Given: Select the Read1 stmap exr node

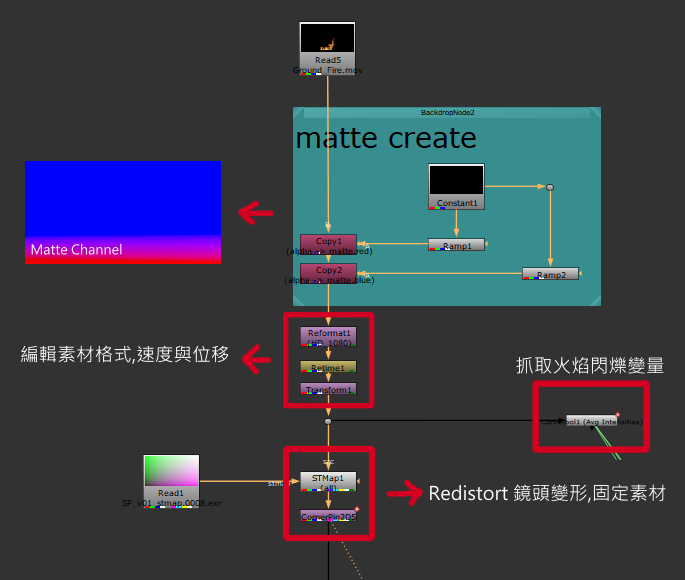Looking at the screenshot, I should [171, 492].
